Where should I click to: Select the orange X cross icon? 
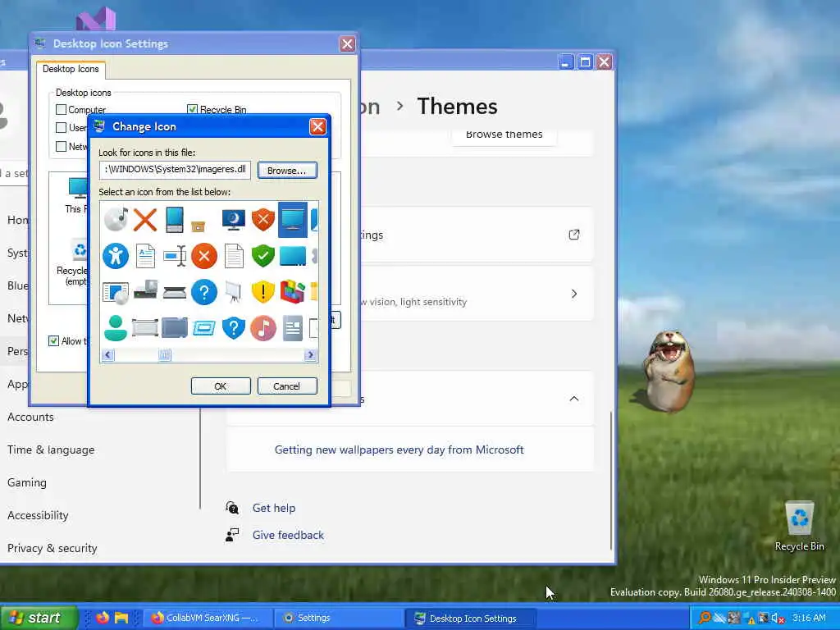[145, 220]
